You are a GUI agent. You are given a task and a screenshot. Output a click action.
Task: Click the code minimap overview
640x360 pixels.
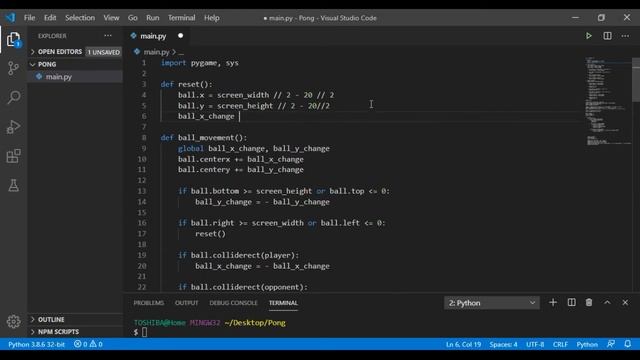pos(608,101)
